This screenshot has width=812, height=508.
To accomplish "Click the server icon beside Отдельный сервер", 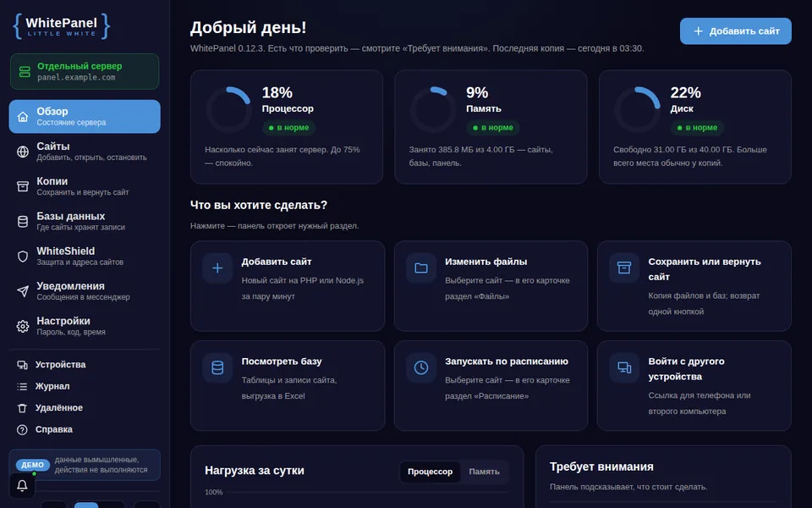I will [x=25, y=71].
